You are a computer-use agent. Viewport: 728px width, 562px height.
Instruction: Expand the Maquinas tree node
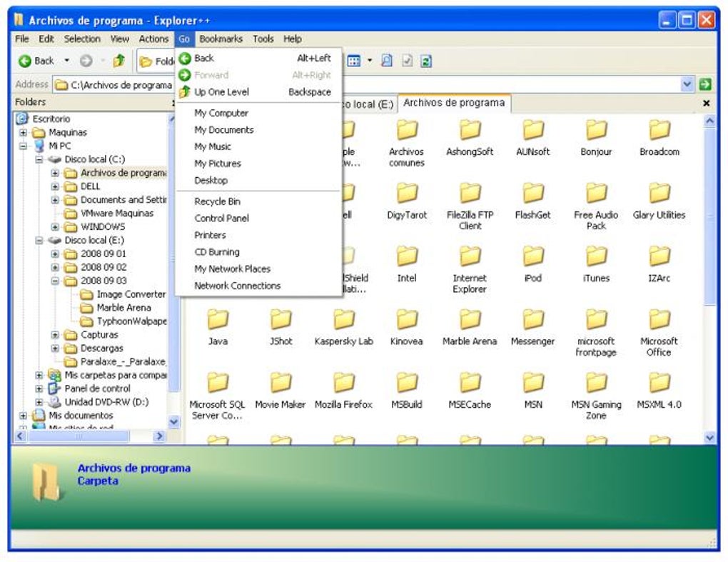pyautogui.click(x=23, y=132)
